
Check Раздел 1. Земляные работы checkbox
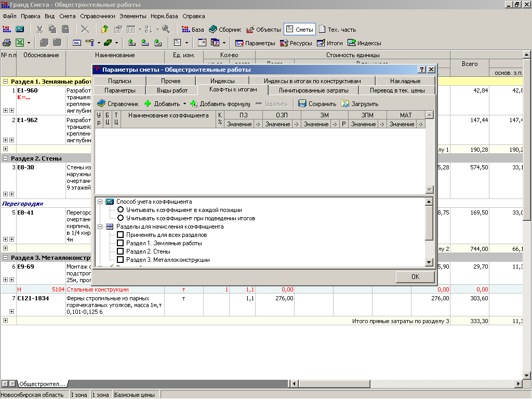point(120,243)
